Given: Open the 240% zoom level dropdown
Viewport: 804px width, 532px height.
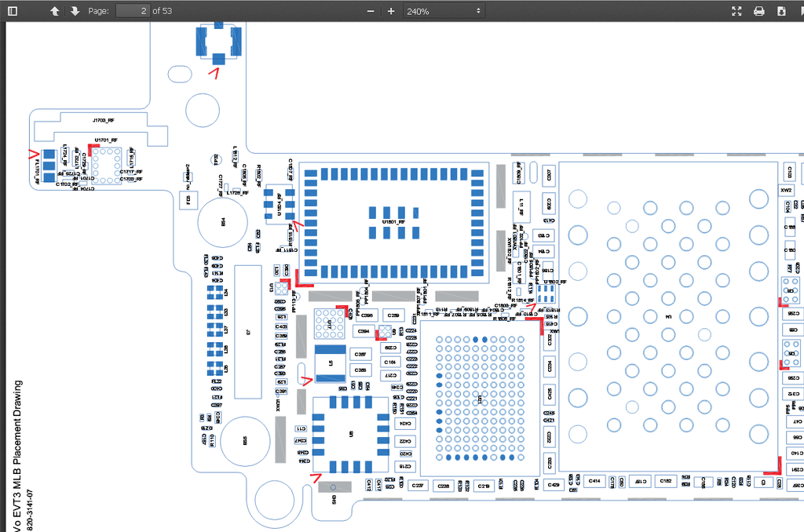Looking at the screenshot, I should coord(444,11).
